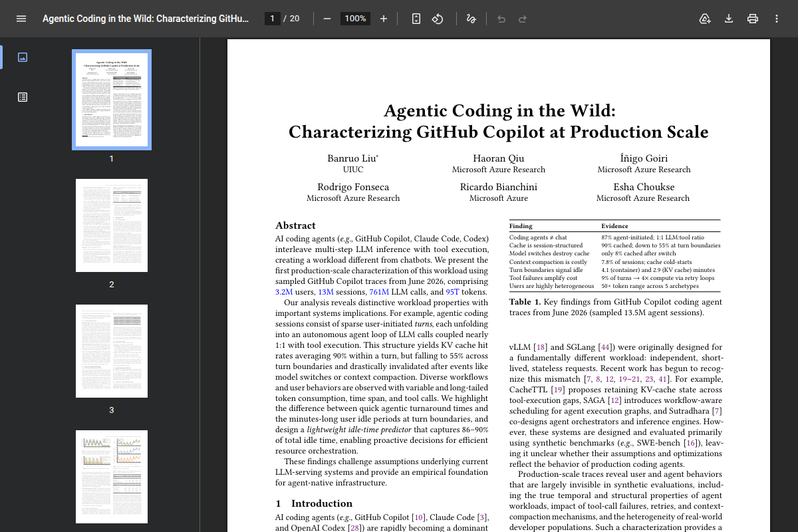Follow citation link 44 after SGLang
Screen dimensions: 798x532
pyautogui.click(x=605, y=347)
